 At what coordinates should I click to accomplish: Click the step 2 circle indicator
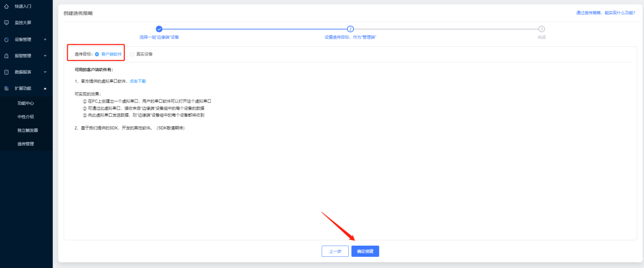[350, 29]
